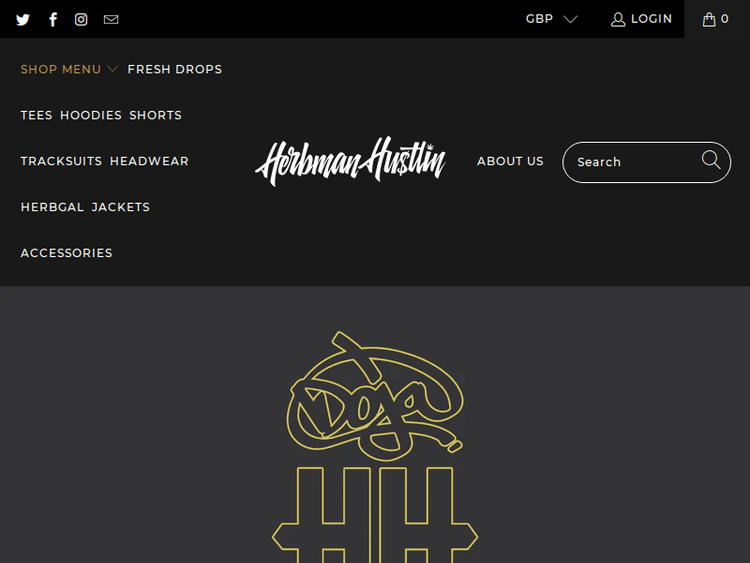Click the user account icon by Login

pos(618,20)
